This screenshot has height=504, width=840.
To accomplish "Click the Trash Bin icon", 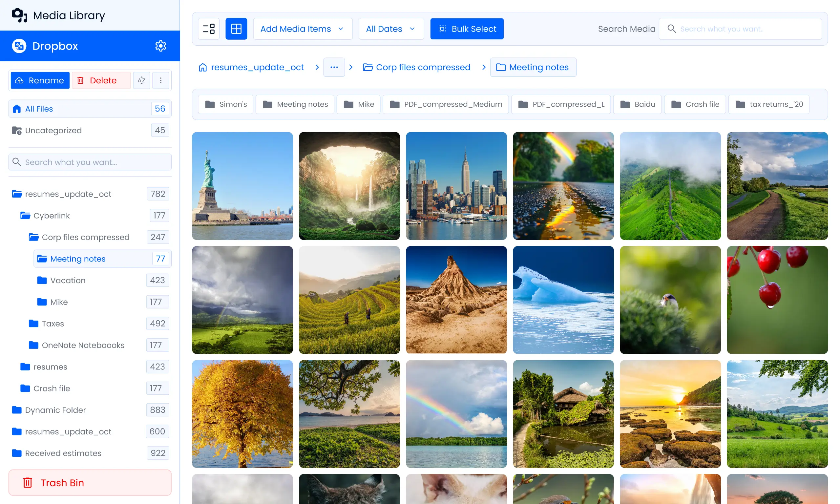I will [28, 483].
